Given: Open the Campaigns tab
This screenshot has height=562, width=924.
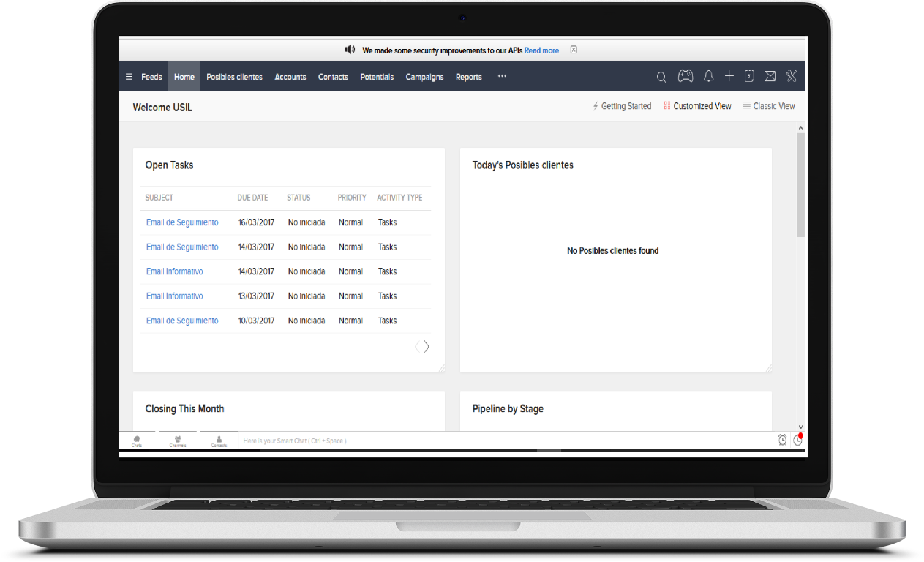Looking at the screenshot, I should [x=424, y=77].
